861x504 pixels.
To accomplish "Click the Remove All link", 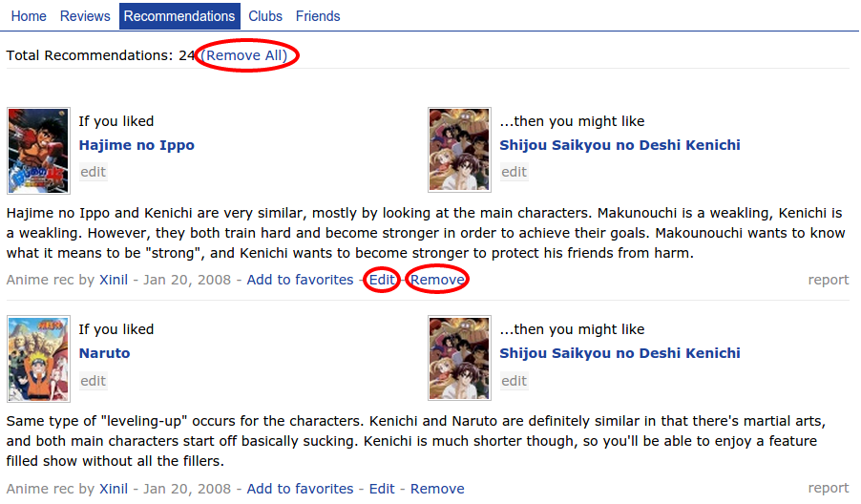I will 243,55.
